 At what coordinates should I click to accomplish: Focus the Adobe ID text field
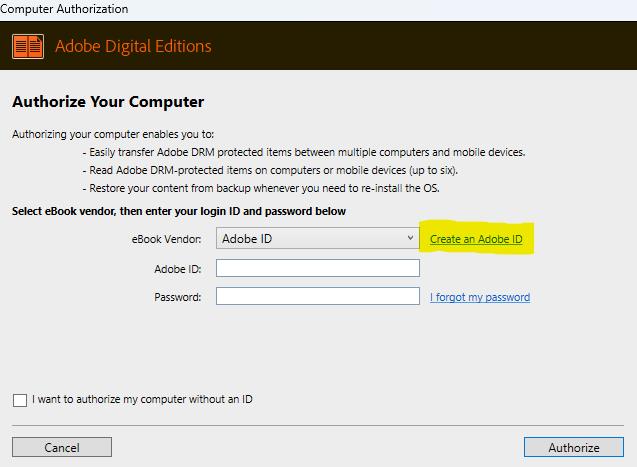click(x=318, y=268)
